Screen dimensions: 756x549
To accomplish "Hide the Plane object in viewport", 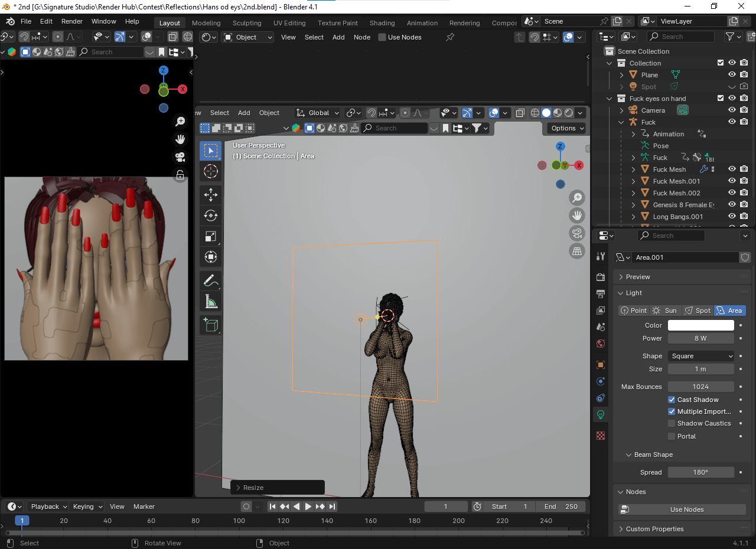I will tap(732, 75).
